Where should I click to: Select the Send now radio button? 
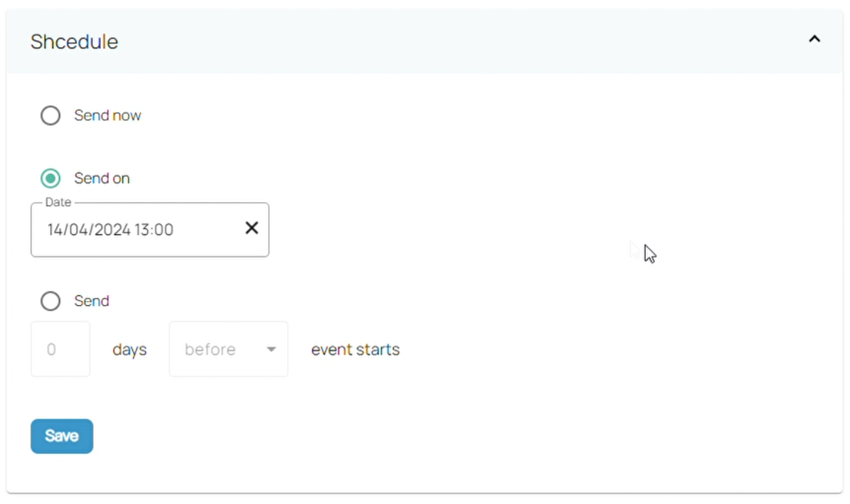click(x=51, y=115)
